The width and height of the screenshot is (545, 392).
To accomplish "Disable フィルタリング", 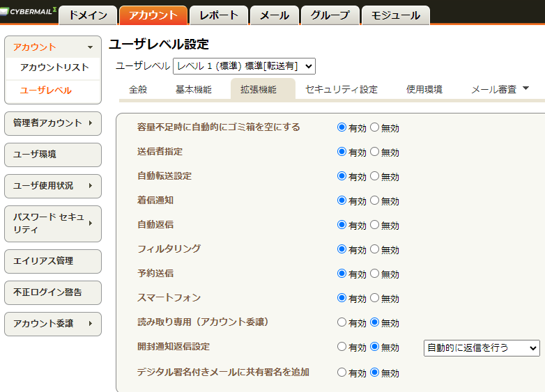I will 374,249.
